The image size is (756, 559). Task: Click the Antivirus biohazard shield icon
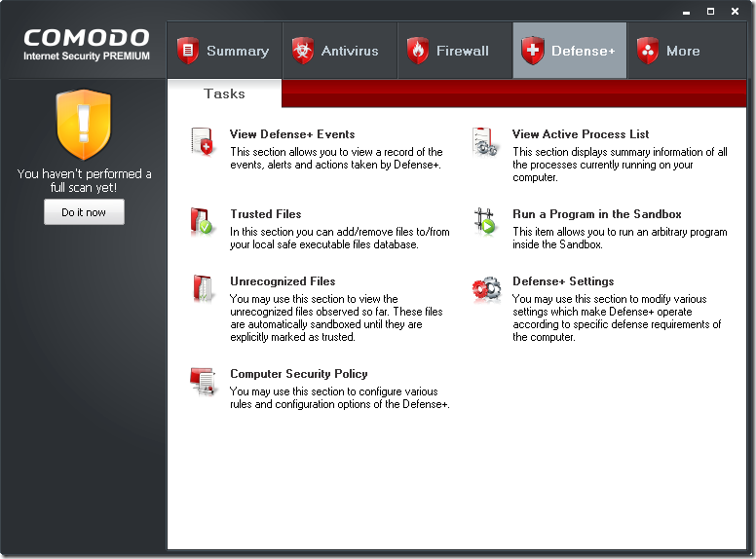tap(303, 51)
